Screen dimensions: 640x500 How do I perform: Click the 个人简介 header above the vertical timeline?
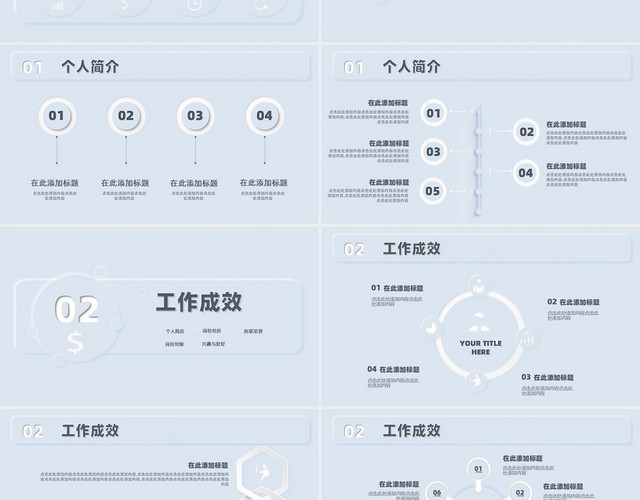pyautogui.click(x=411, y=67)
